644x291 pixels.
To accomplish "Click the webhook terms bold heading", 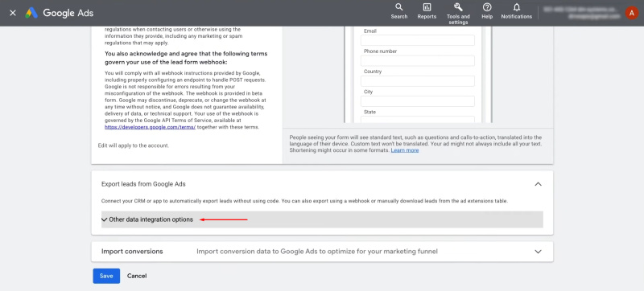I will 187,58.
